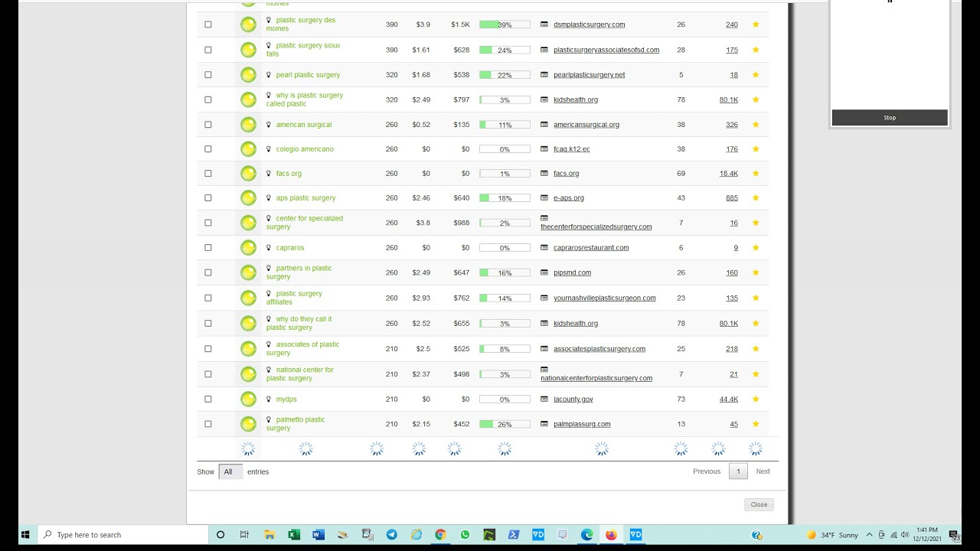The height and width of the screenshot is (551, 980).
Task: Open keyword national center for plastic surgery
Action: 300,374
